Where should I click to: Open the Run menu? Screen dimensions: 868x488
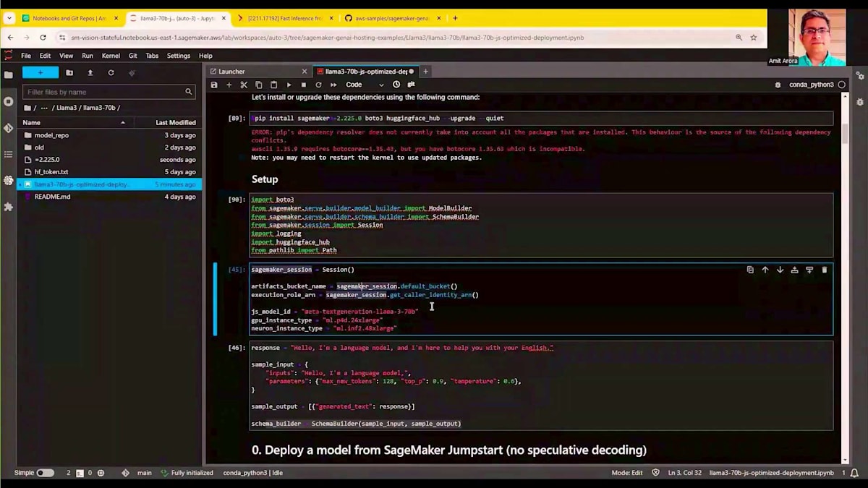pos(88,56)
